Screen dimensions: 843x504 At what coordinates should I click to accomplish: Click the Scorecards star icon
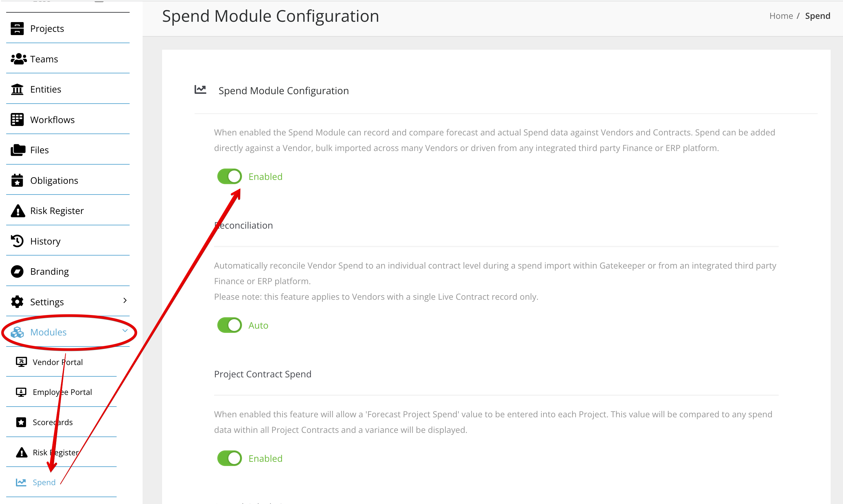[x=21, y=422]
